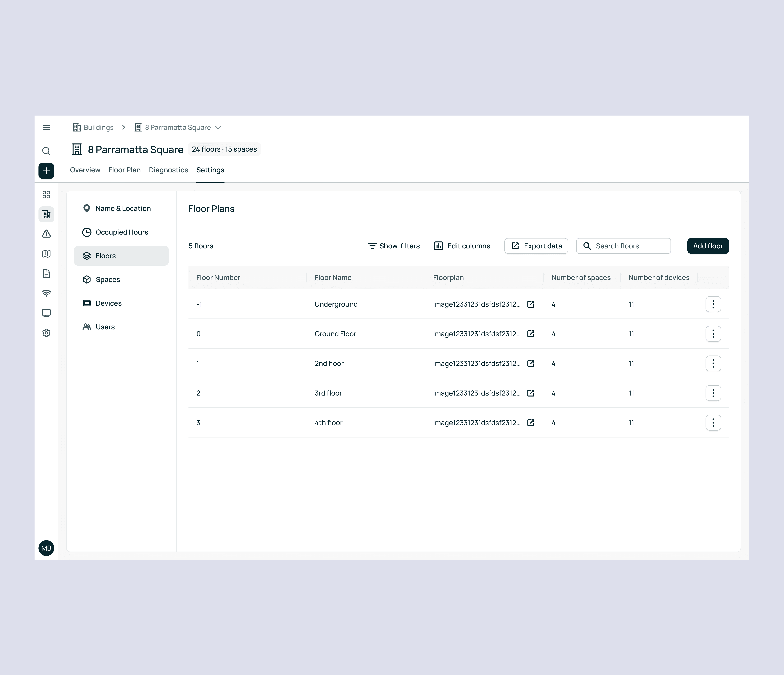Click the hamburger menu icon
Viewport: 784px width, 675px height.
point(46,127)
